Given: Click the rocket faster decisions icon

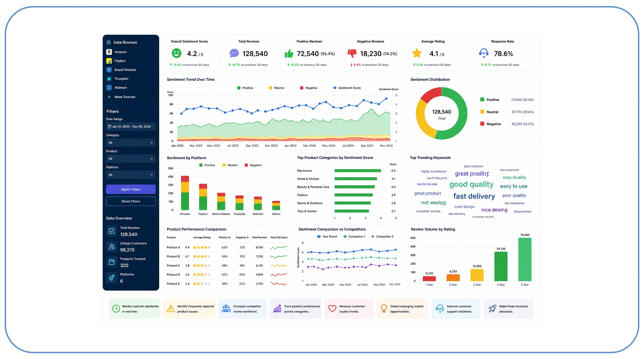Looking at the screenshot, I should 492,309.
